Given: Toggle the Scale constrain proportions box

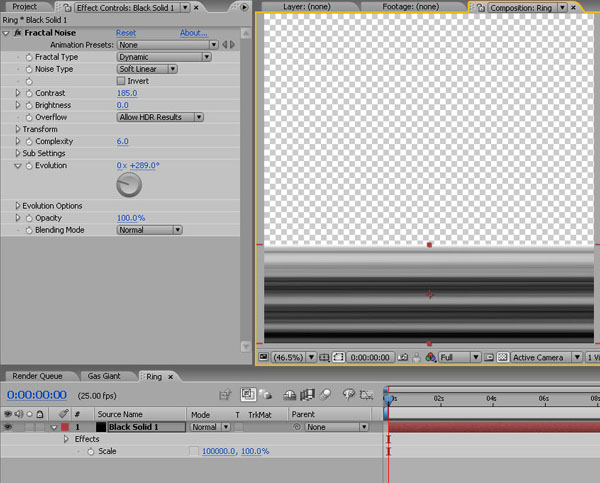Looking at the screenshot, I should [193, 452].
